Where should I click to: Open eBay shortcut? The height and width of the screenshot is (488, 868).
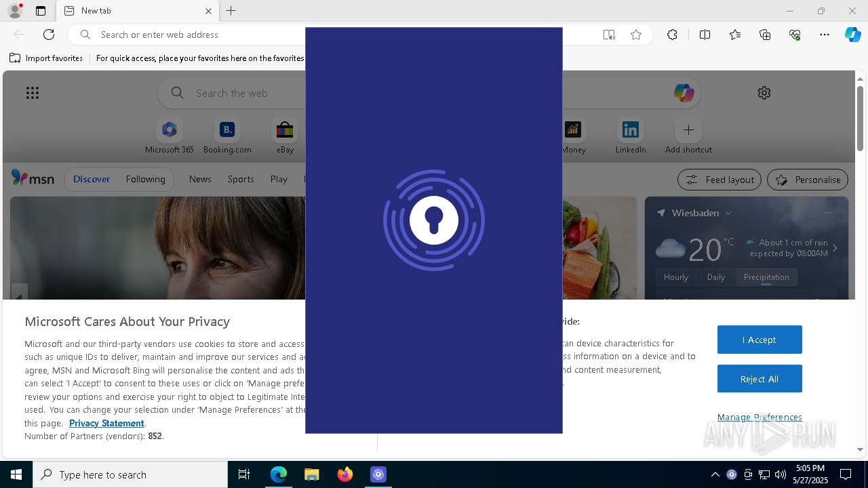click(285, 136)
